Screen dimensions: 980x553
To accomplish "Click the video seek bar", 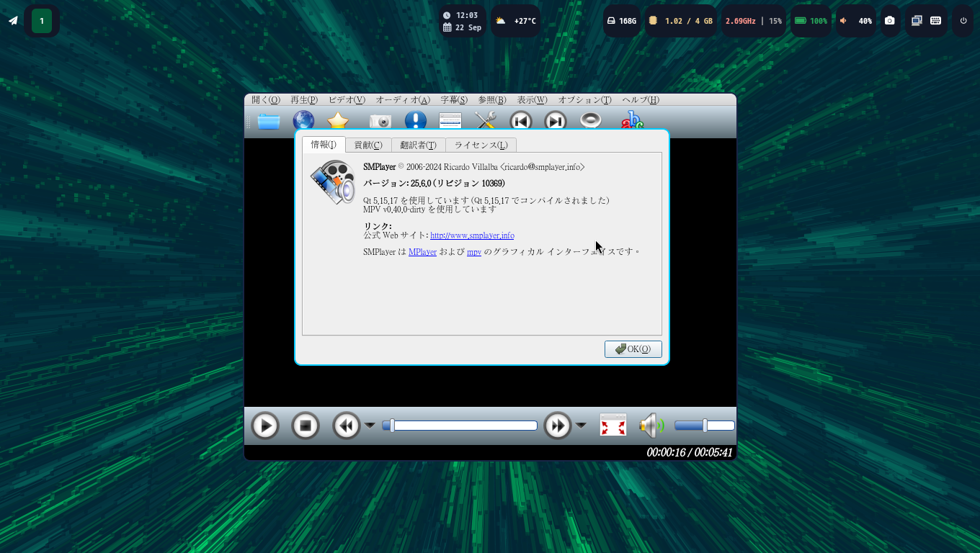I will tap(460, 426).
